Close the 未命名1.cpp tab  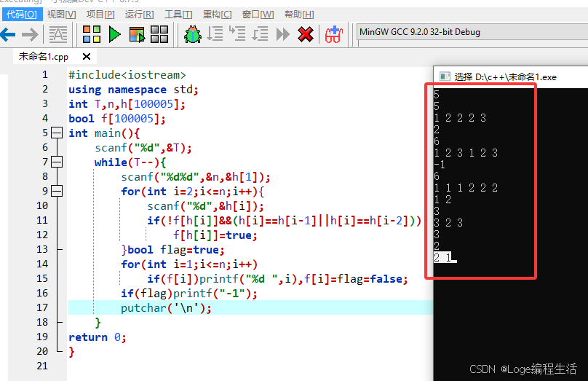tap(87, 57)
